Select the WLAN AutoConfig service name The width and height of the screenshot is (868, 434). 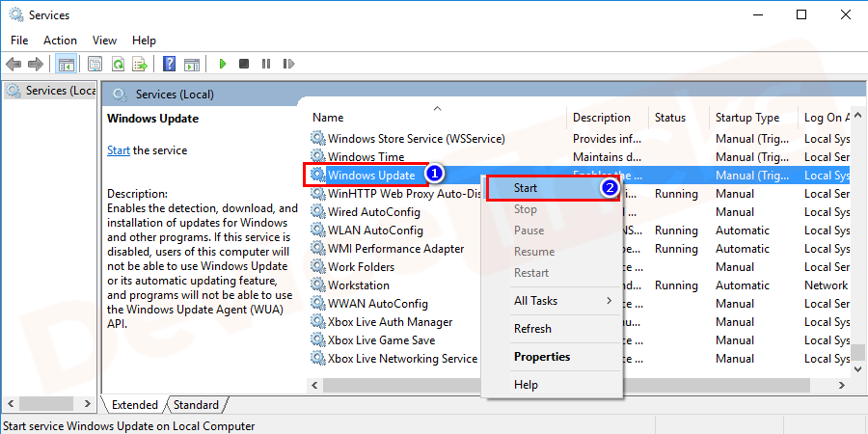point(375,231)
